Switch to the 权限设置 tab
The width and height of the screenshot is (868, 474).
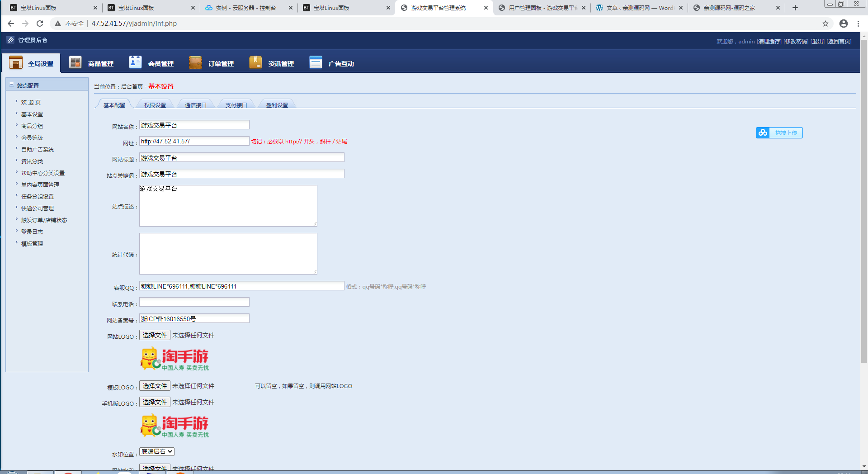(x=155, y=105)
